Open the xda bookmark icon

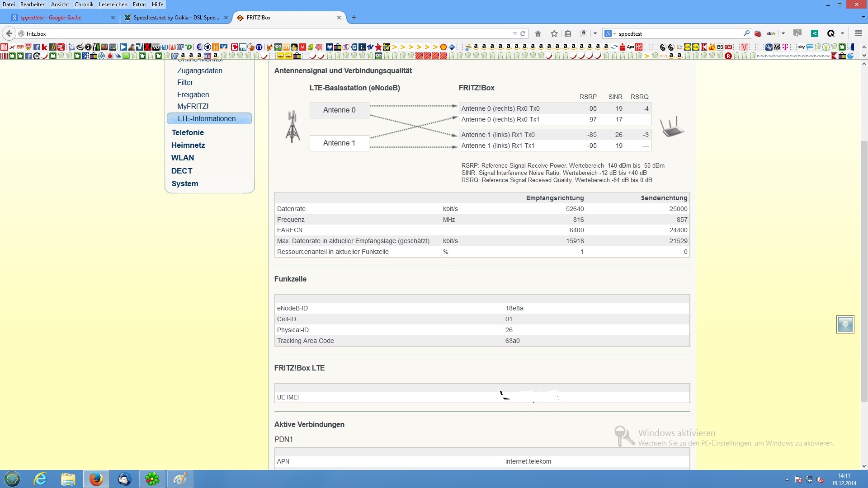pyautogui.click(x=663, y=56)
